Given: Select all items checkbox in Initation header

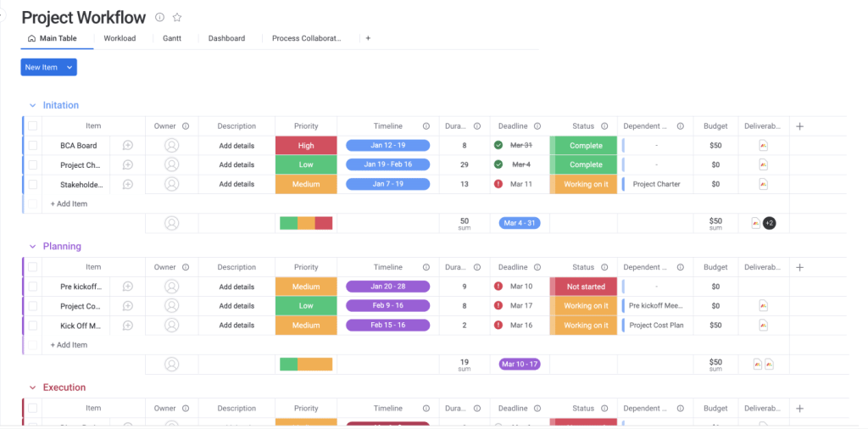Looking at the screenshot, I should tap(33, 126).
